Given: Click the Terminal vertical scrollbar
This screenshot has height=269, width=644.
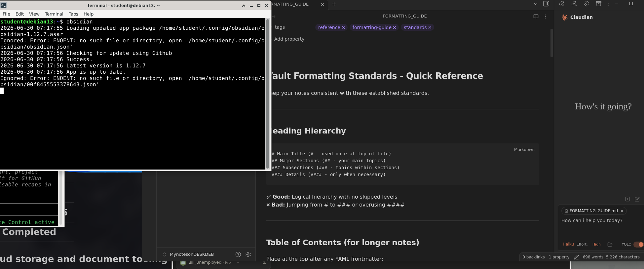Looking at the screenshot, I should [268, 94].
